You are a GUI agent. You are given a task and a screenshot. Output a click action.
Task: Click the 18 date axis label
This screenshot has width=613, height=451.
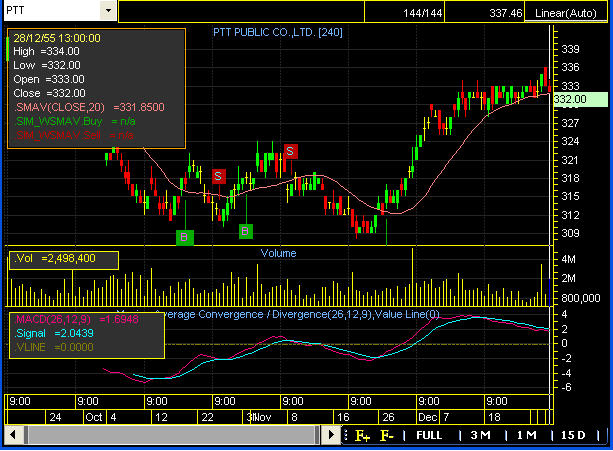point(494,417)
